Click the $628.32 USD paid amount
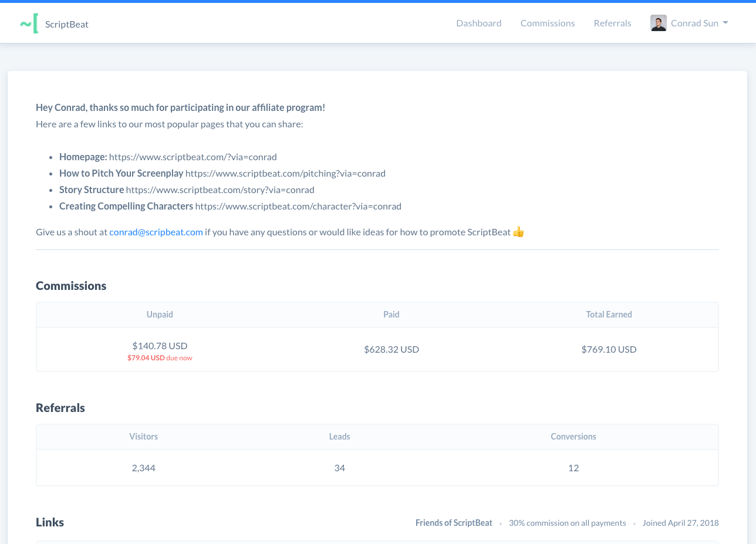 [x=392, y=349]
